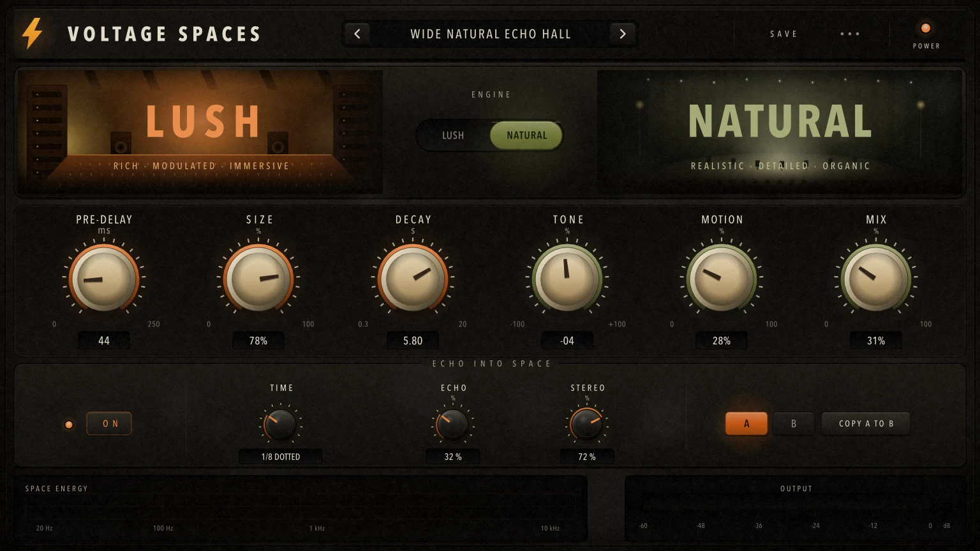The width and height of the screenshot is (980, 551).
Task: Click the Motion knob
Action: pos(722,279)
